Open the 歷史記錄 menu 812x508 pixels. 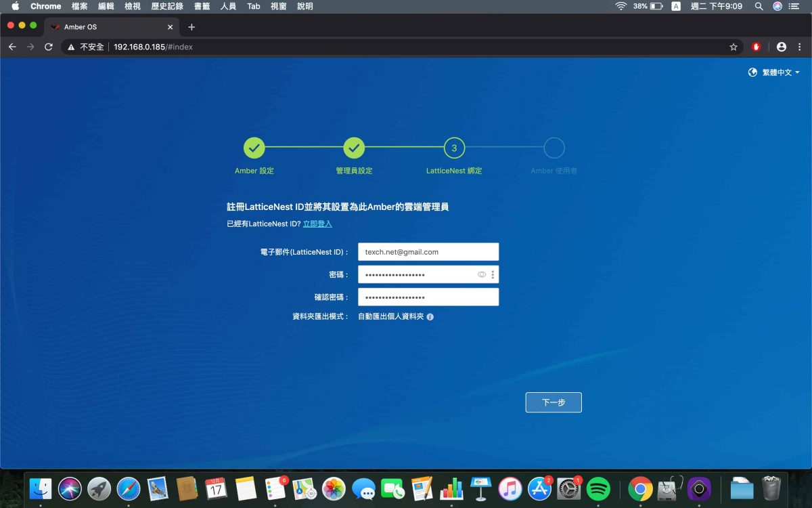(167, 6)
